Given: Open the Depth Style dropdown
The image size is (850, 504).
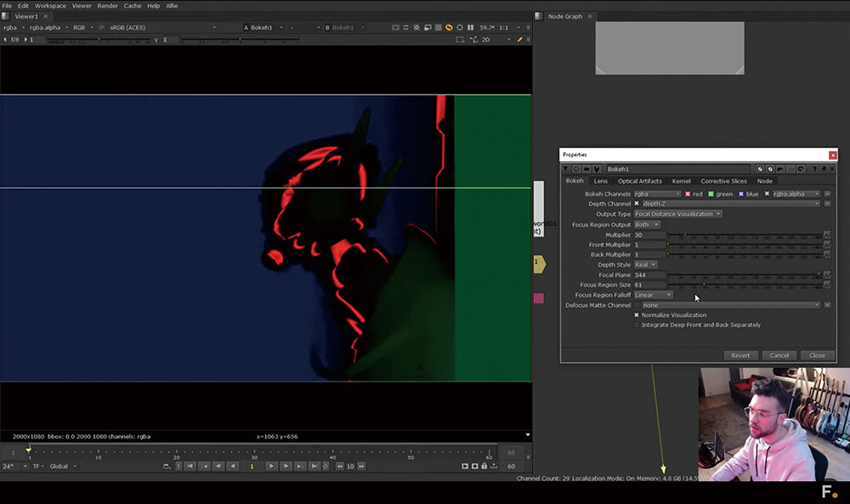Looking at the screenshot, I should 645,264.
